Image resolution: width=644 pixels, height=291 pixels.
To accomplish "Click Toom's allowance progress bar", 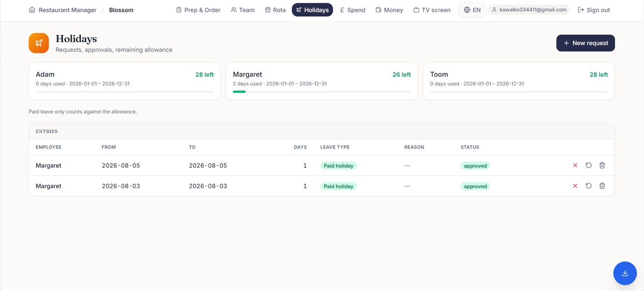I will 519,92.
